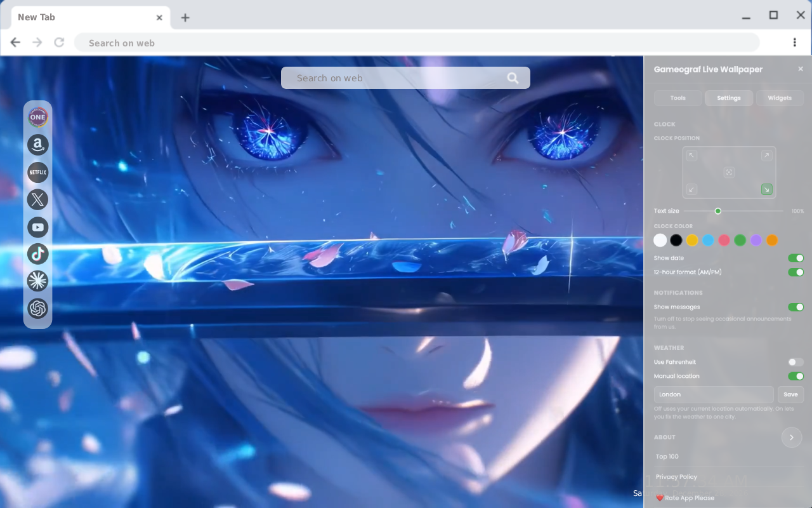
Task: Turn off Manual location toggle
Action: (796, 376)
